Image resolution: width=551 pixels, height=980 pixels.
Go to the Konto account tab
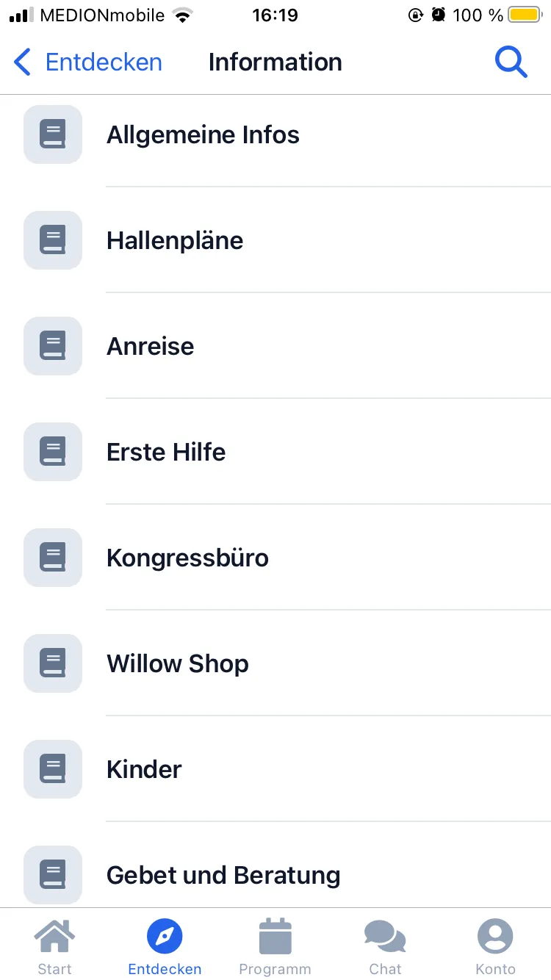[x=495, y=946]
